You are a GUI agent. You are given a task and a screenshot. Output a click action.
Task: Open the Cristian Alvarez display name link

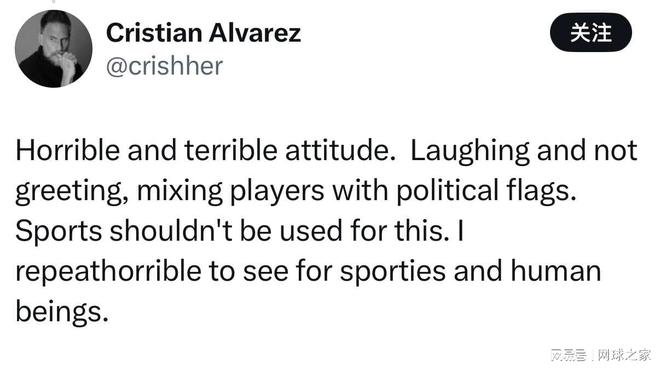(x=203, y=33)
